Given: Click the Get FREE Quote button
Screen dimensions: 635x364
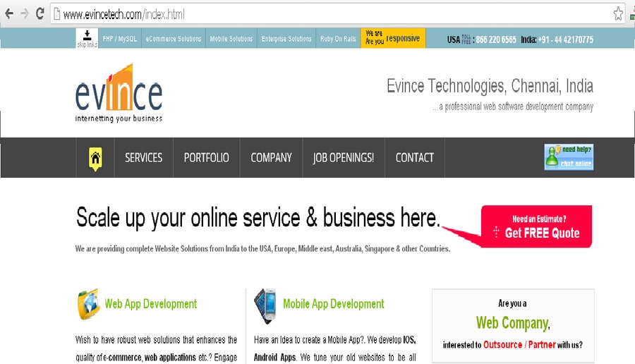Looking at the screenshot, I should 537,226.
